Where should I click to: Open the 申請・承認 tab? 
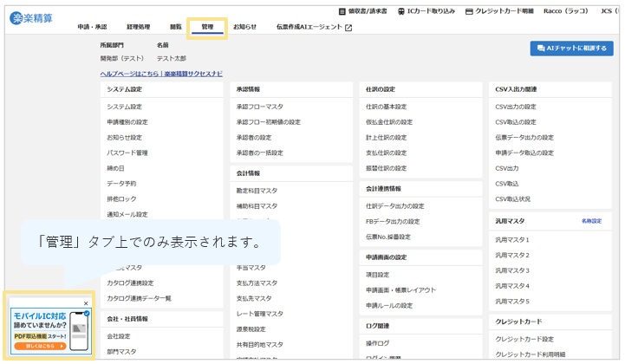[x=92, y=27]
